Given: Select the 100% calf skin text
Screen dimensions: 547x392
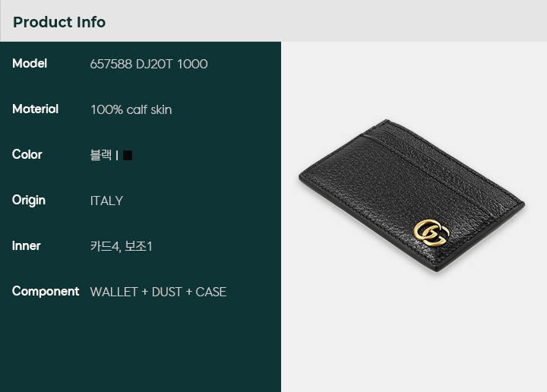Looking at the screenshot, I should click(131, 109).
